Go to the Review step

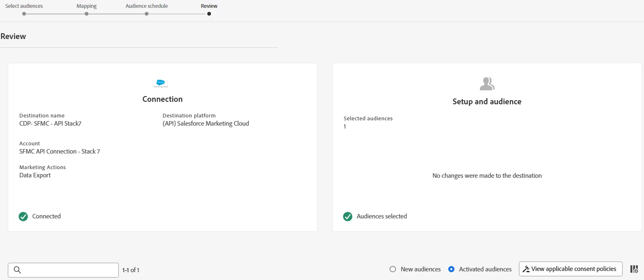click(x=209, y=6)
